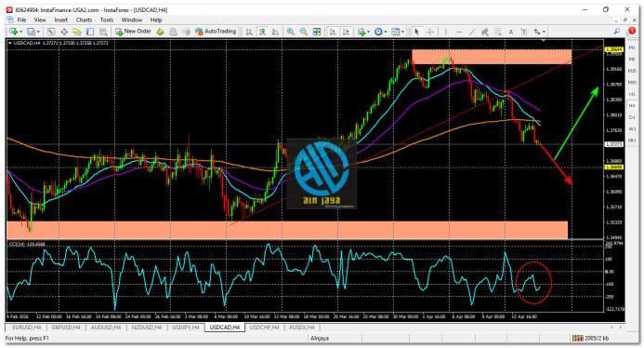Open the Insert menu
Screen dimensions: 644x348
tap(60, 20)
